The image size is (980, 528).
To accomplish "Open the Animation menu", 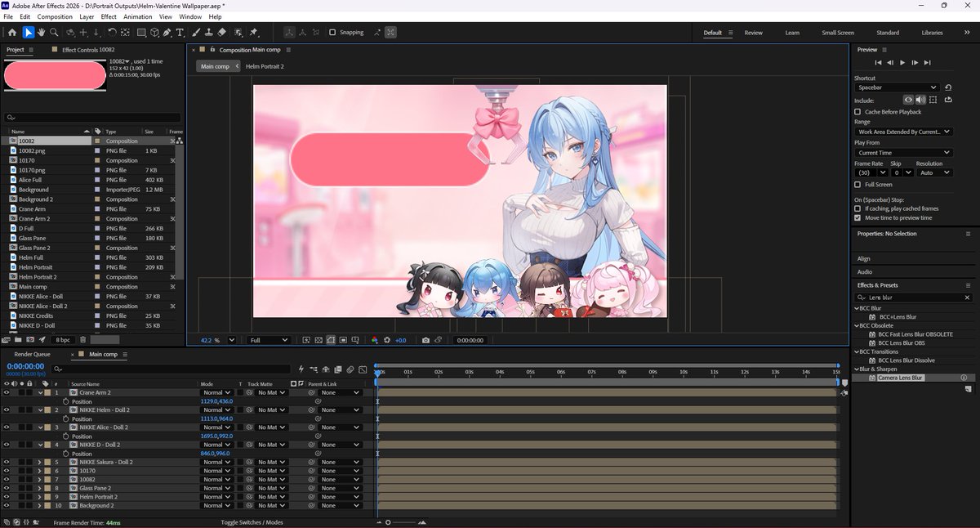I will click(x=137, y=16).
